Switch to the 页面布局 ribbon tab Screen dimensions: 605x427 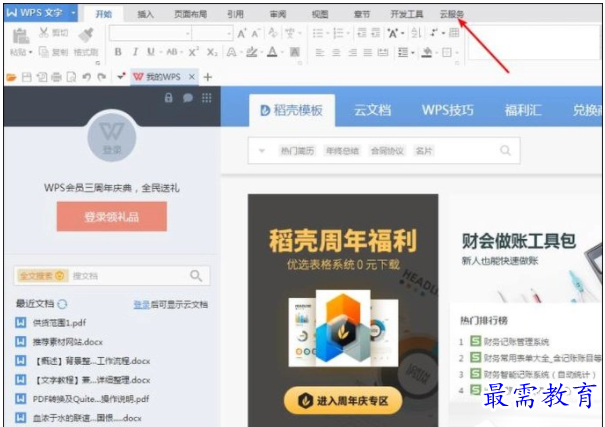(190, 14)
